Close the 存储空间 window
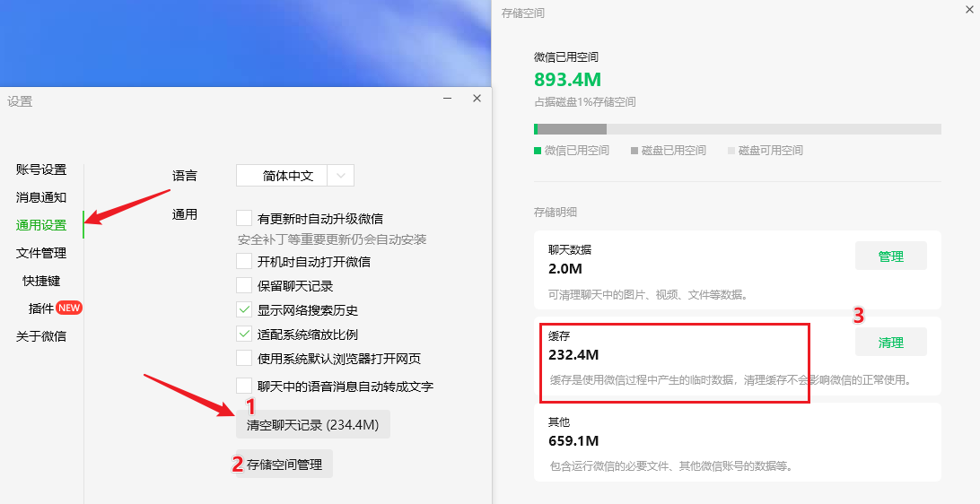980x504 pixels. 969,8
